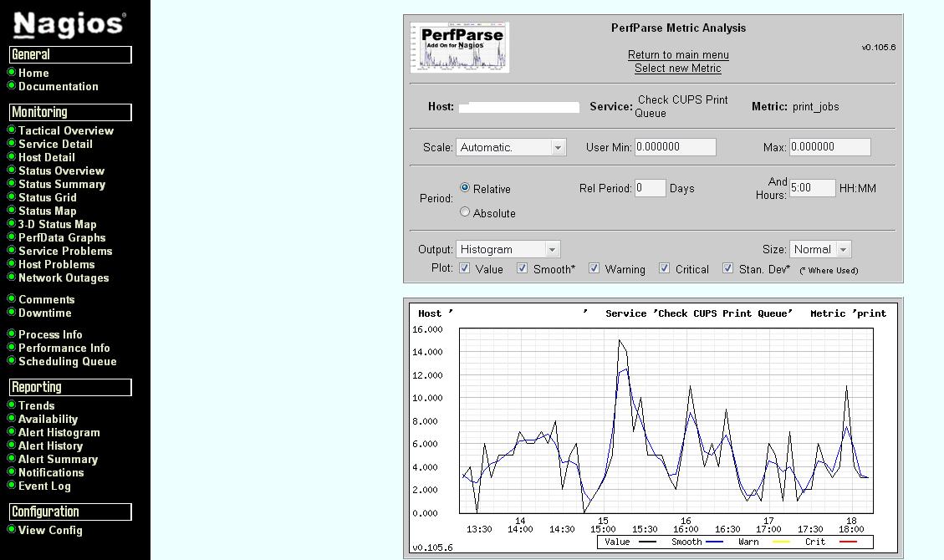
Task: Open Performance Info
Action: (64, 348)
